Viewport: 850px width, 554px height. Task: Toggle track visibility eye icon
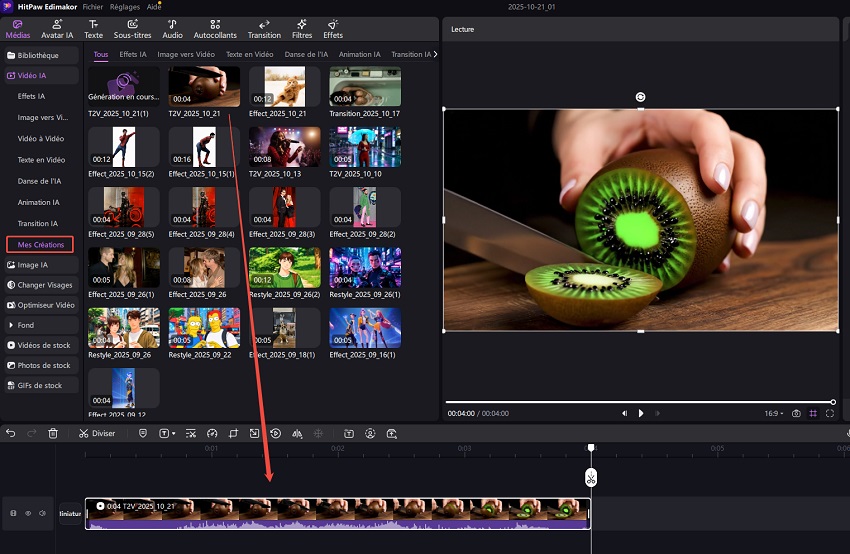[x=28, y=513]
